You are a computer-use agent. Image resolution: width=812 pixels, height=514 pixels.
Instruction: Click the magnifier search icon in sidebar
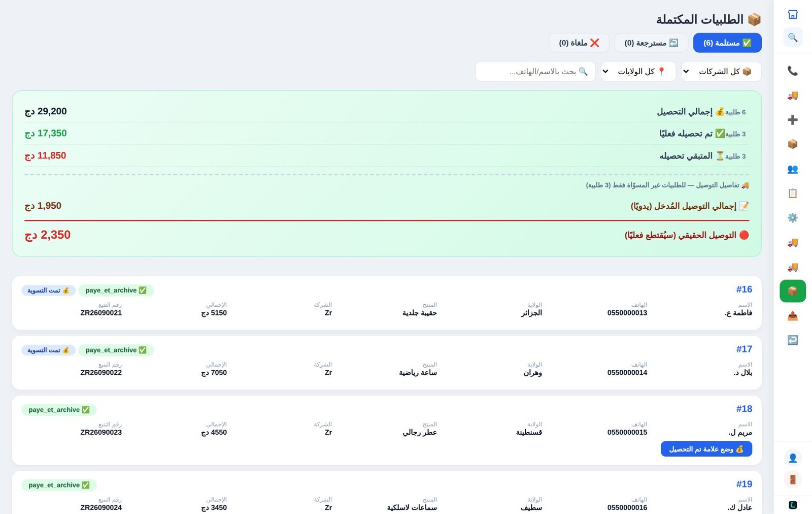(793, 38)
